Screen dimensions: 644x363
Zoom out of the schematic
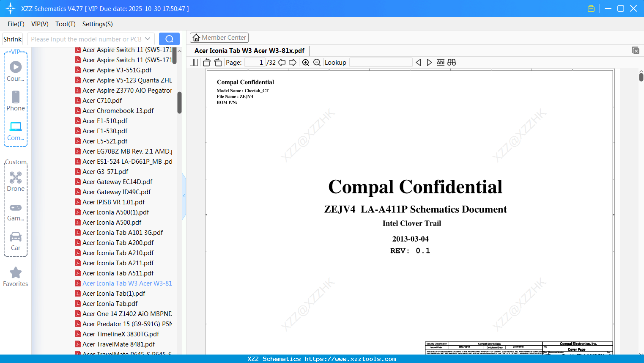tap(317, 63)
